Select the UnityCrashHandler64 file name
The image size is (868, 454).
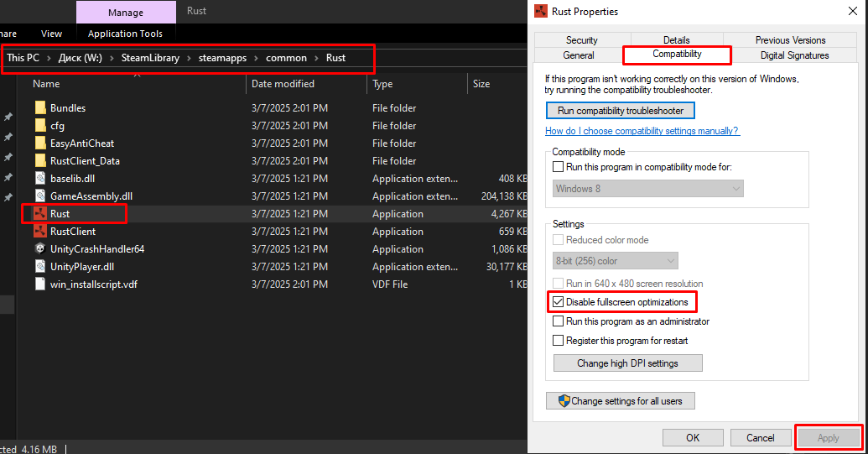tap(97, 249)
